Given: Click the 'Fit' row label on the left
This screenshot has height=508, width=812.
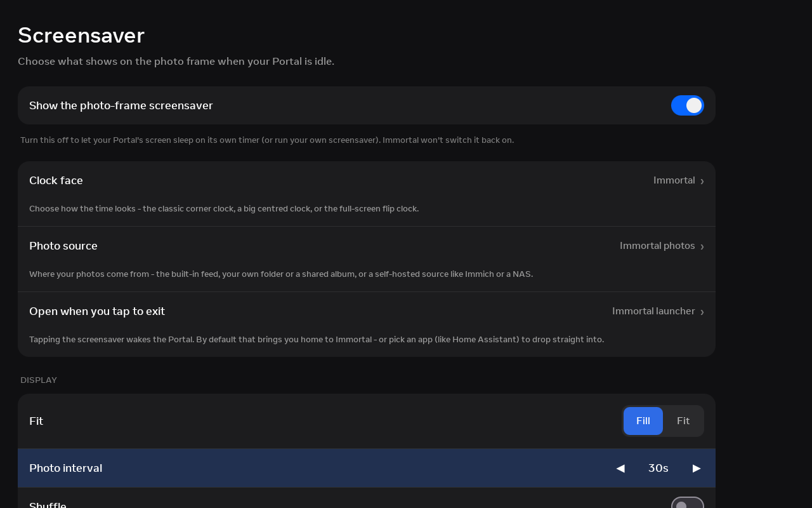Looking at the screenshot, I should click(x=36, y=421).
